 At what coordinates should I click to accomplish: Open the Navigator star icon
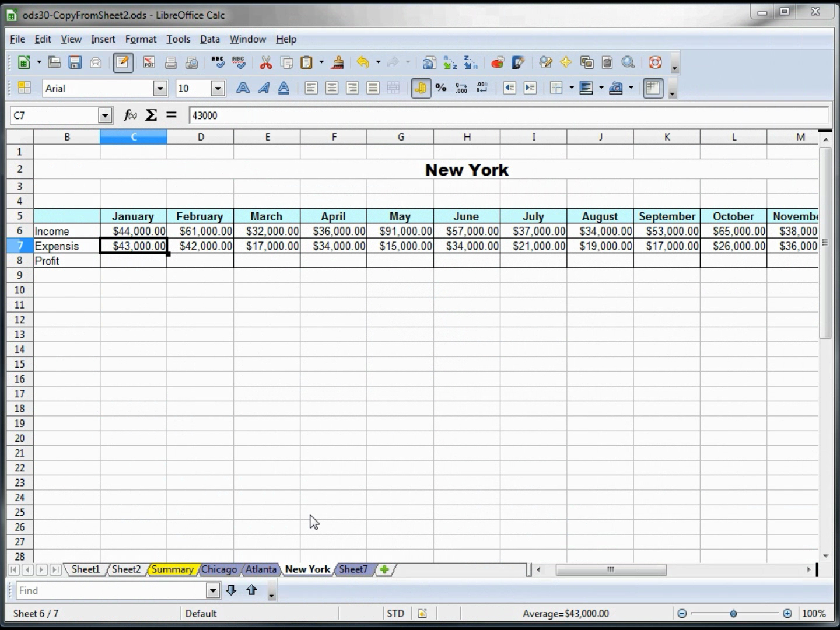566,62
